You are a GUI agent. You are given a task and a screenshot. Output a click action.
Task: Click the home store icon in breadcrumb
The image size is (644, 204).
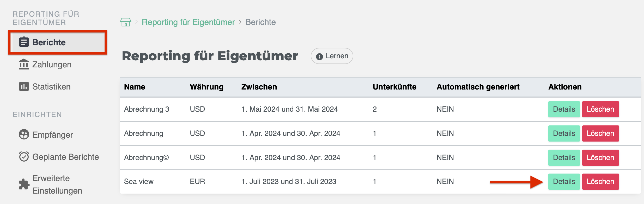pyautogui.click(x=125, y=22)
